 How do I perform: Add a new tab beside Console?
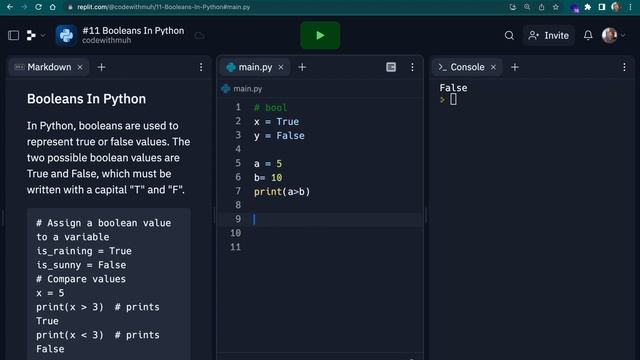tap(515, 67)
